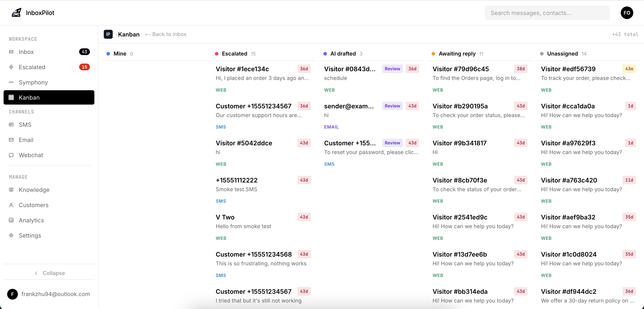The height and width of the screenshot is (309, 644).
Task: Open the SMS channel
Action: click(49, 125)
